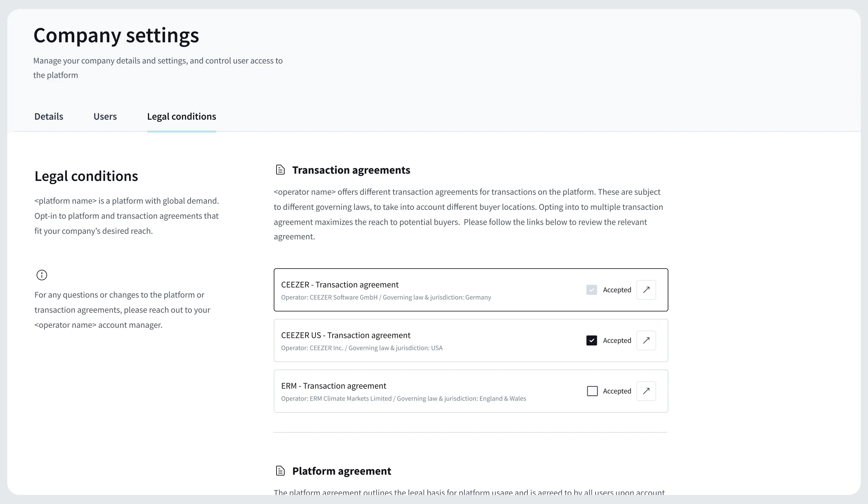Open CEEZER Transaction agreement external link arrow

(x=646, y=290)
